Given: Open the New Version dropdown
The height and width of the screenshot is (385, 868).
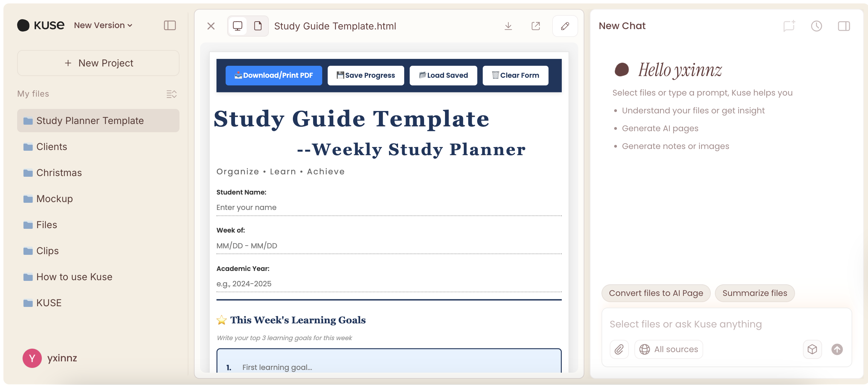Looking at the screenshot, I should click(103, 25).
